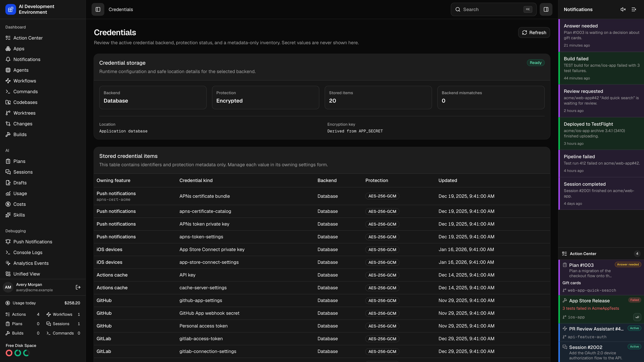The height and width of the screenshot is (362, 644).
Task: Click the Skills sparkle icon
Action: tap(8, 215)
